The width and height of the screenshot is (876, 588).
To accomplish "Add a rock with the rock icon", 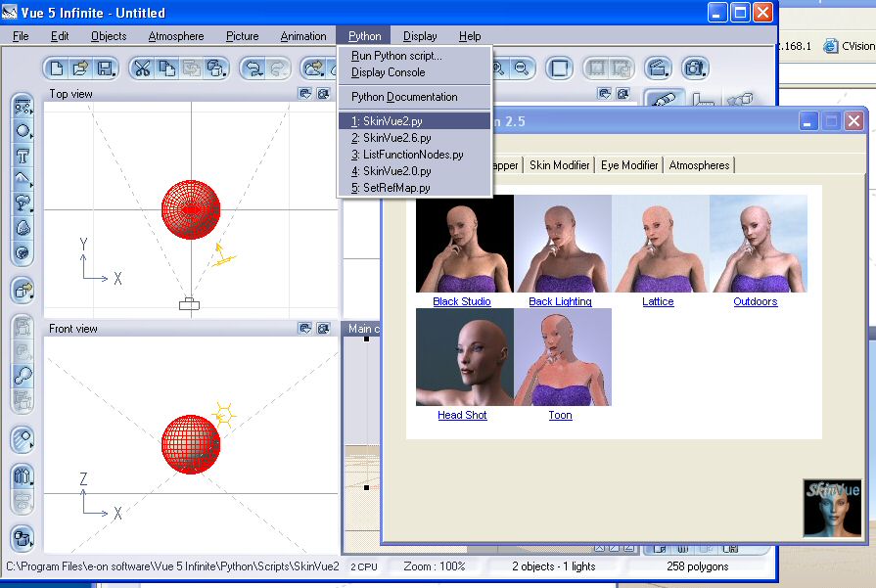I will tap(23, 228).
